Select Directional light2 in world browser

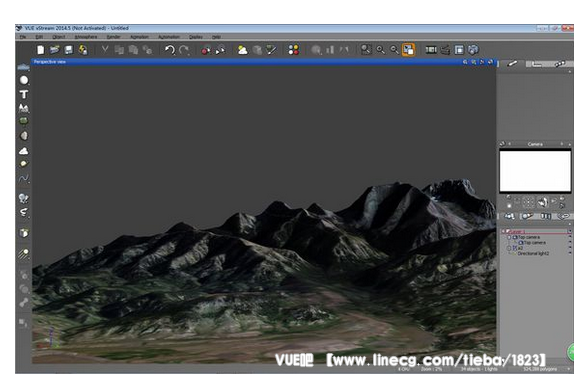tap(533, 253)
